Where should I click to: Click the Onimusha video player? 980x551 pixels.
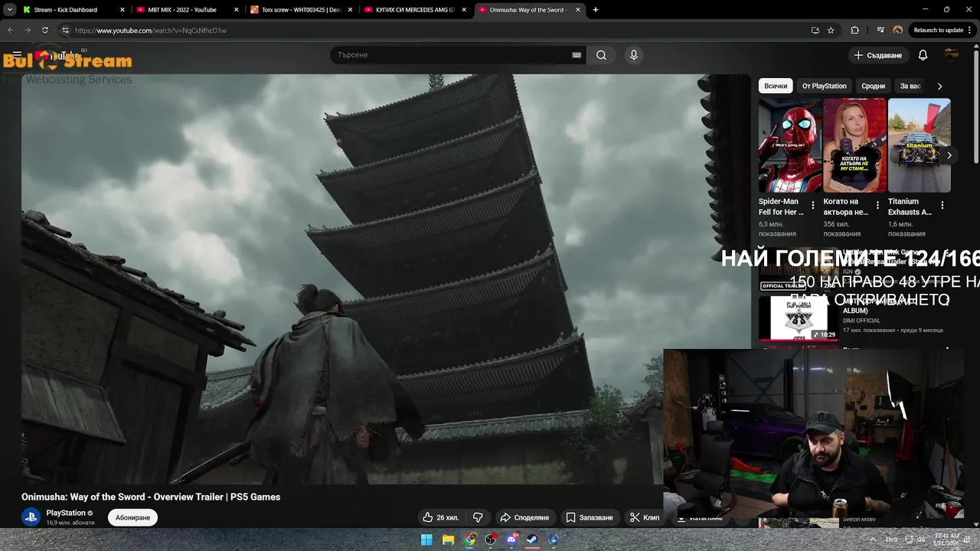(387, 279)
